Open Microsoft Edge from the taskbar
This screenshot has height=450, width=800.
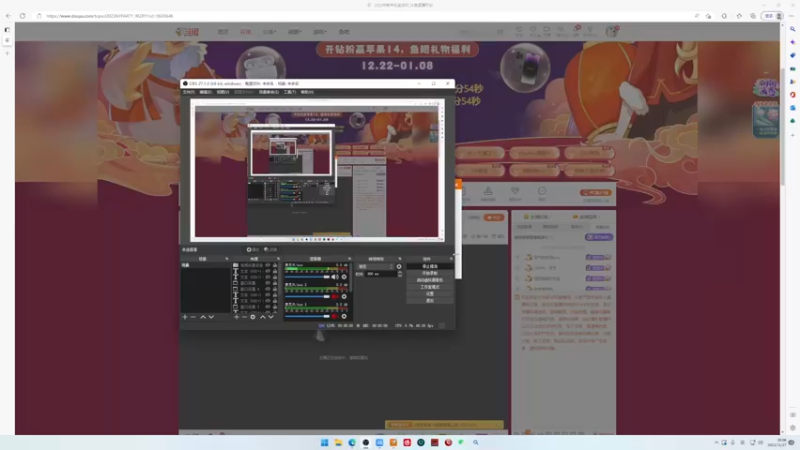(352, 442)
